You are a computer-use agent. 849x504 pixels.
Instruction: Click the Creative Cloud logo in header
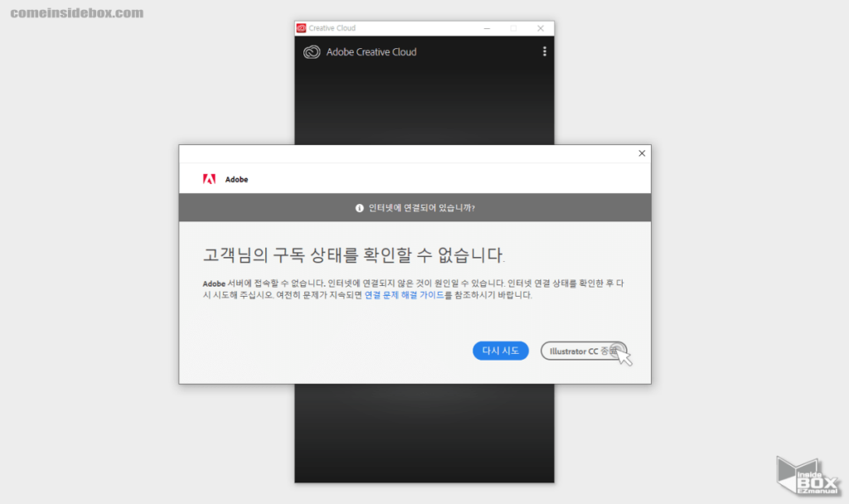(x=312, y=52)
